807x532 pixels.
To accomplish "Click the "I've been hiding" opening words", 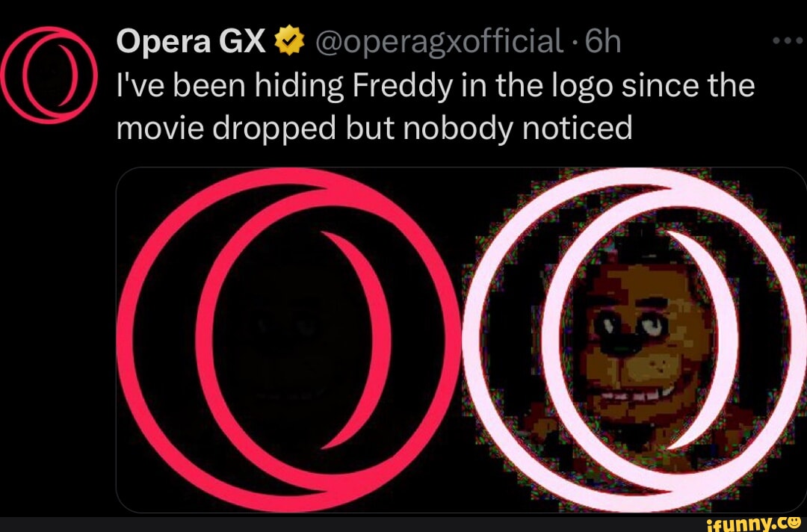I will pos(229,87).
